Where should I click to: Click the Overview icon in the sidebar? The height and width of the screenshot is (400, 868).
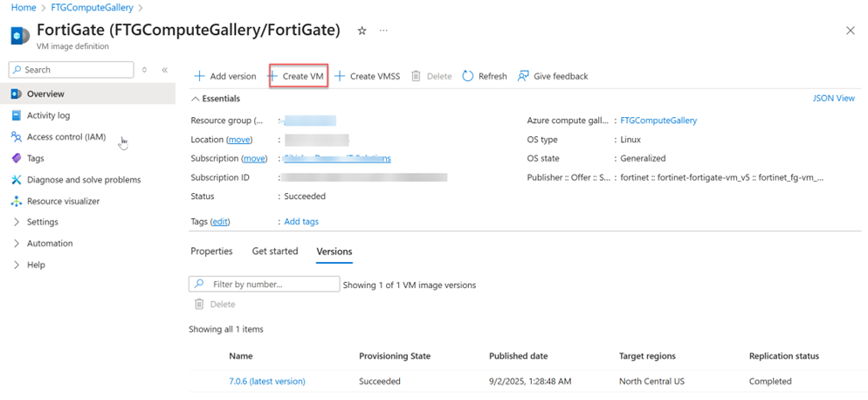[x=17, y=94]
